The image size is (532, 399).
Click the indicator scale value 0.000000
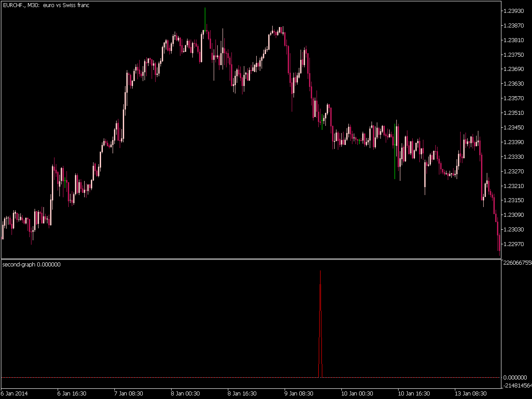point(515,377)
